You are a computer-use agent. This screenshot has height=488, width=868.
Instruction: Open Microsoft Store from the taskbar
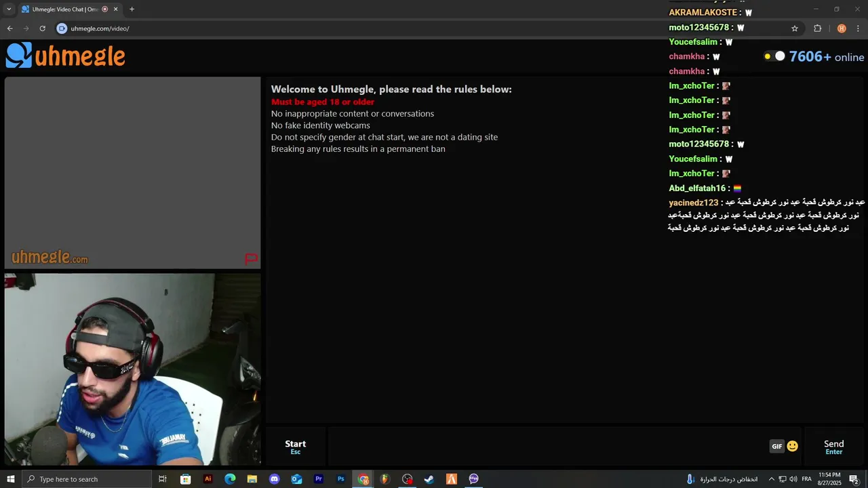(185, 479)
